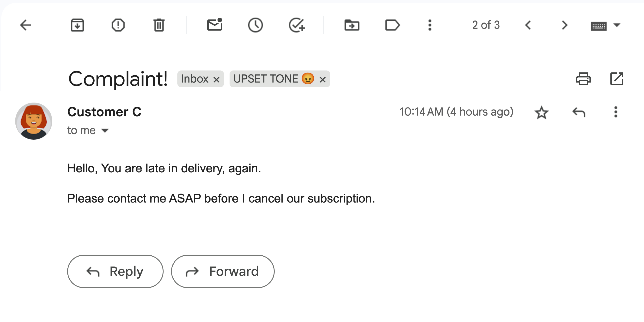Open the message More options menu

point(616,113)
